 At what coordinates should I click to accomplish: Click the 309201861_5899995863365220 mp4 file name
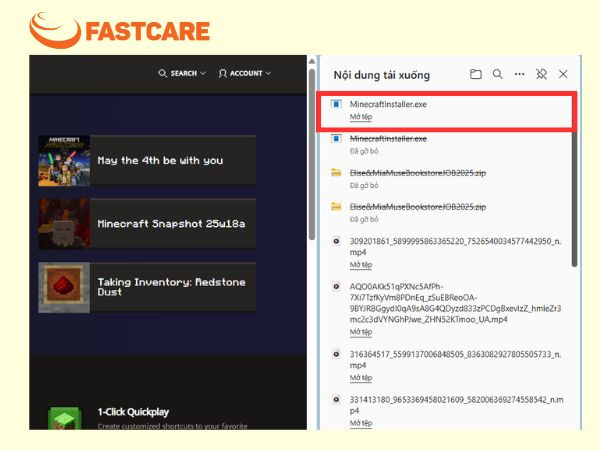click(x=455, y=247)
